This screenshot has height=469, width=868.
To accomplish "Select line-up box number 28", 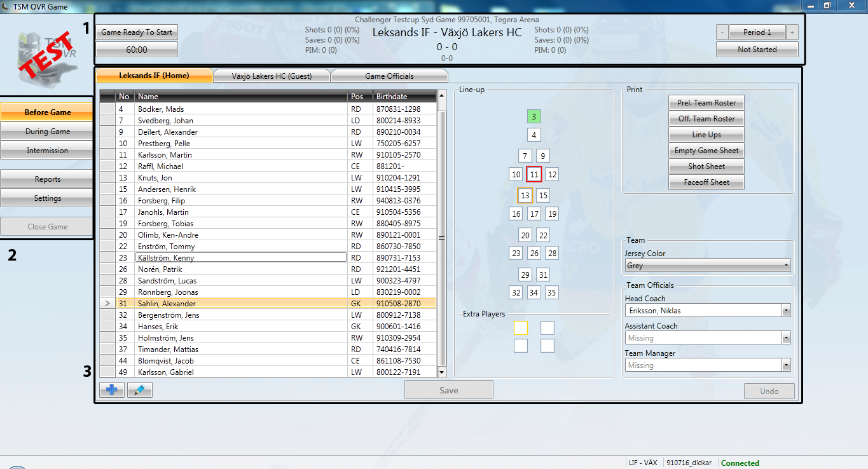I will (552, 253).
